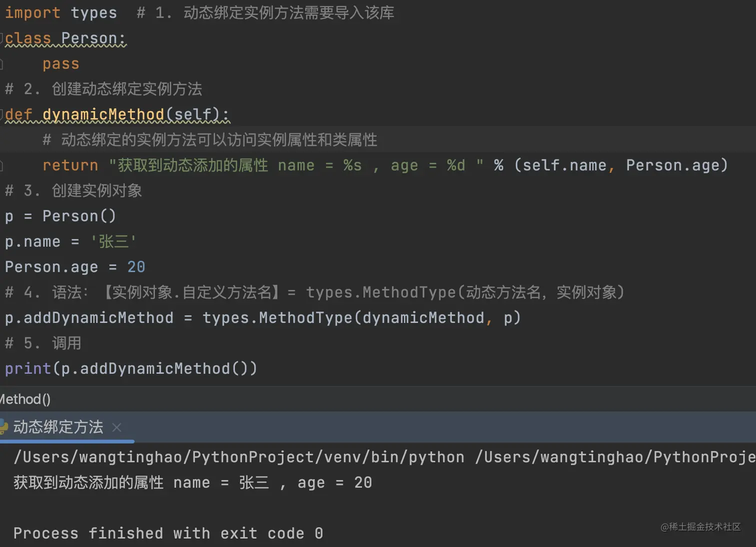Click the 'return' keyword in dynamicMethod
Screen dimensions: 756x547
(70, 165)
